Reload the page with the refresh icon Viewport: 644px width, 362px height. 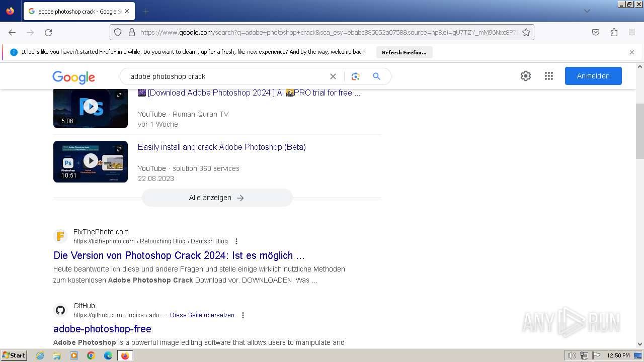pyautogui.click(x=48, y=32)
